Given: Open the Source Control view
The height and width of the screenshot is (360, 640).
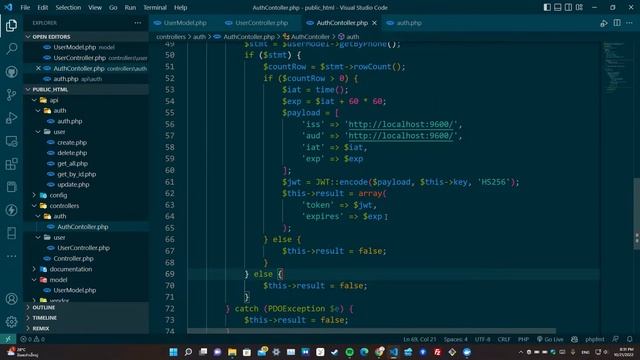Looking at the screenshot, I should (11, 95).
